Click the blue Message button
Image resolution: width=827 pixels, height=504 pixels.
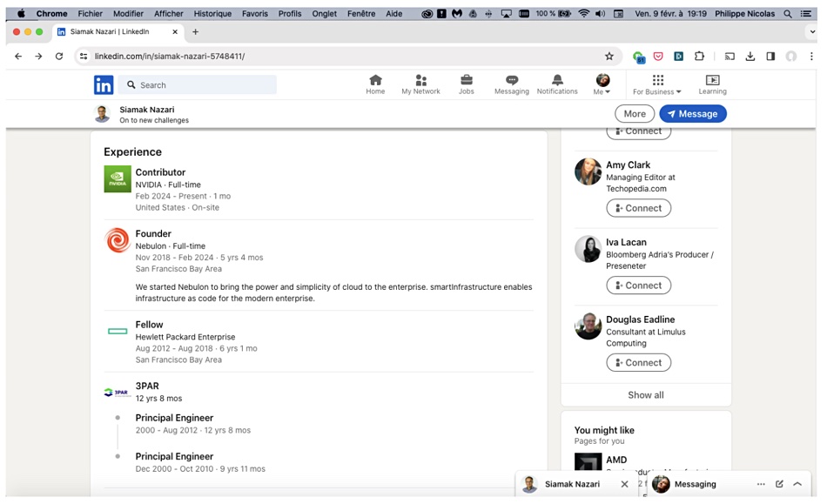[x=693, y=114]
